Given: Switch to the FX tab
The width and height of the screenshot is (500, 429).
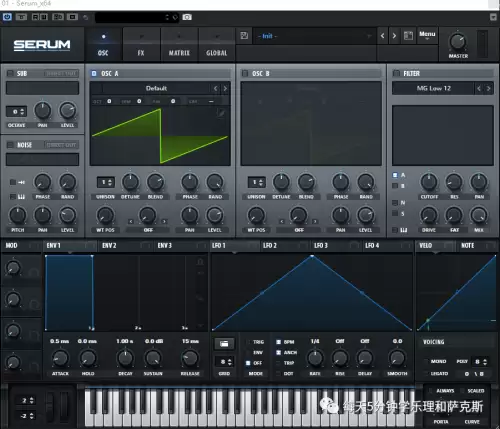Looking at the screenshot, I should point(141,45).
